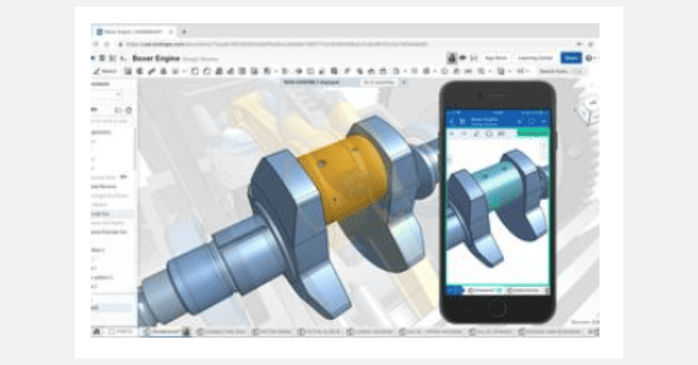Viewport: 698px width, 365px height.
Task: Open the App Store link in header
Action: pos(496,58)
